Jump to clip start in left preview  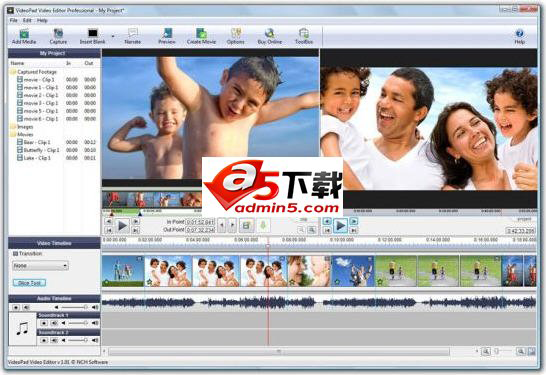pyautogui.click(x=108, y=230)
